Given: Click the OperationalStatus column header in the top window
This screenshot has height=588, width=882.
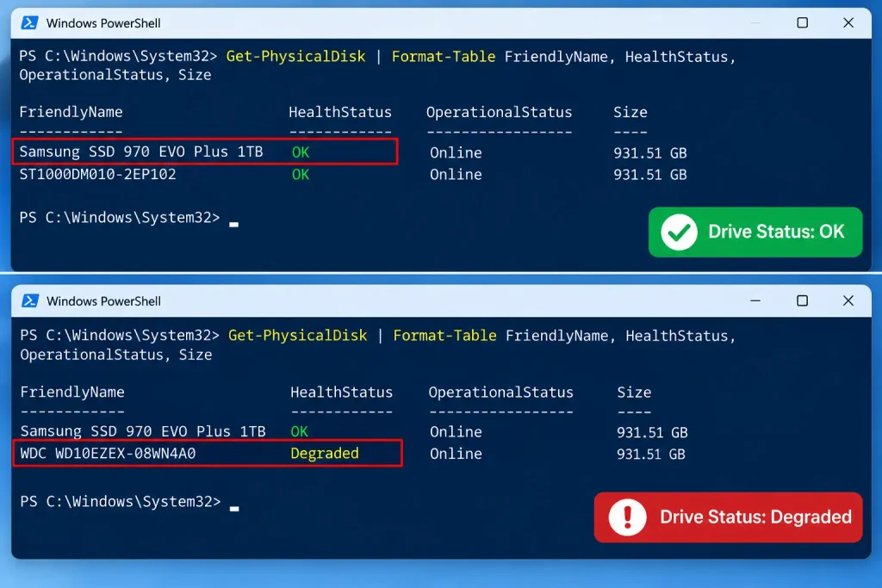Looking at the screenshot, I should click(499, 113).
